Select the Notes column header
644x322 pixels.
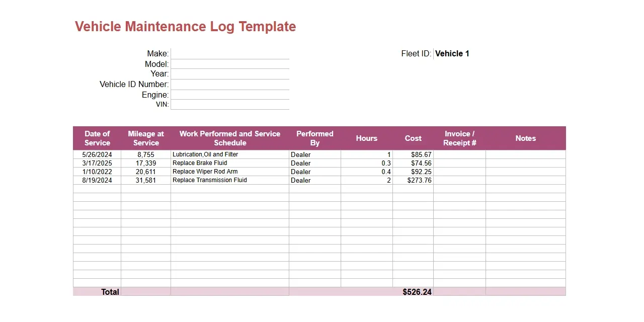click(x=525, y=138)
